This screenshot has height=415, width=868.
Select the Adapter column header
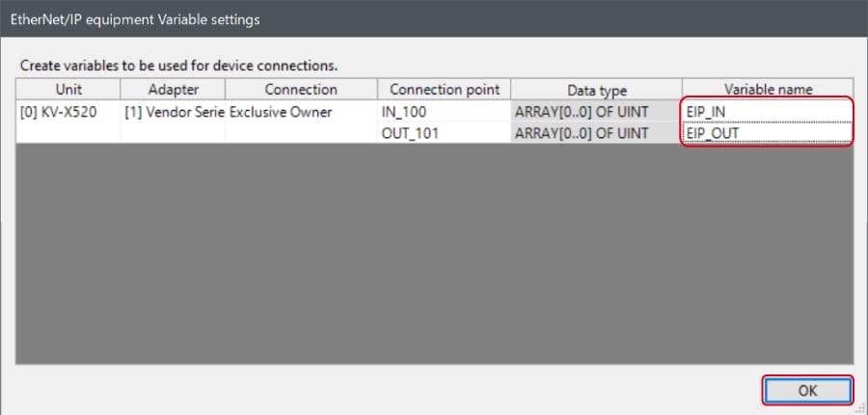(173, 90)
